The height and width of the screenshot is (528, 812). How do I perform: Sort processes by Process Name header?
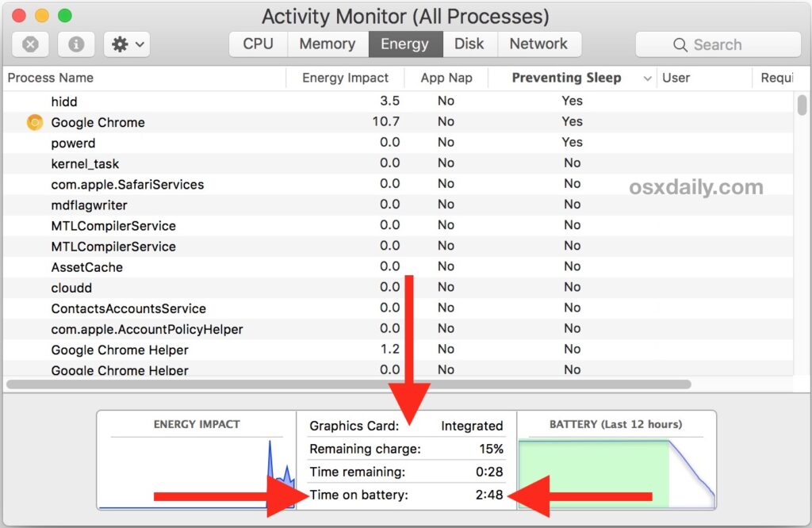[x=50, y=78]
